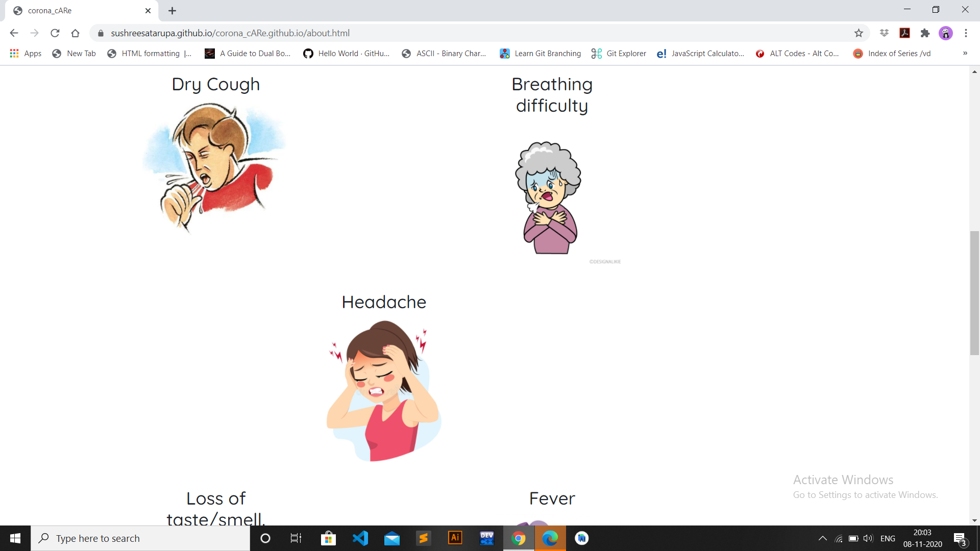Screen dimensions: 980x551
Task: Open the Git Explorer bookmark
Action: coord(619,53)
